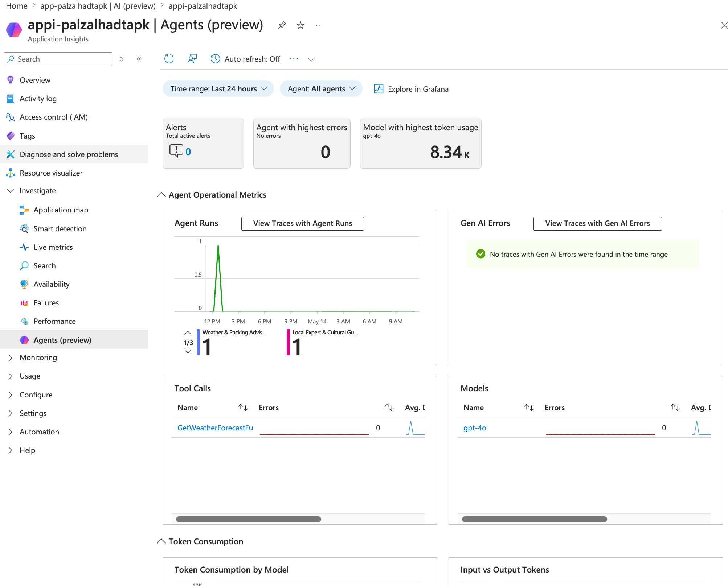The width and height of the screenshot is (728, 586).
Task: Open the toolbar more options ellipsis
Action: point(294,59)
